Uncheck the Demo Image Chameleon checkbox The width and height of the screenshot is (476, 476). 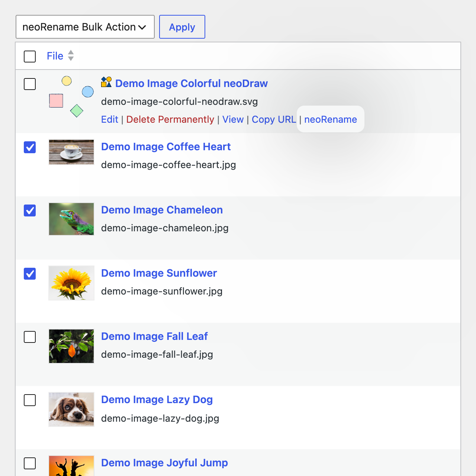point(30,210)
